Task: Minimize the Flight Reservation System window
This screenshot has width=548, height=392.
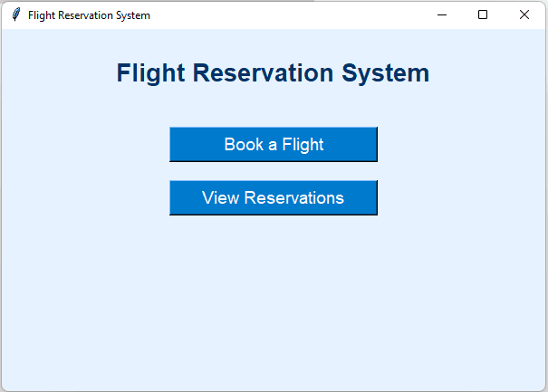Action: 442,14
